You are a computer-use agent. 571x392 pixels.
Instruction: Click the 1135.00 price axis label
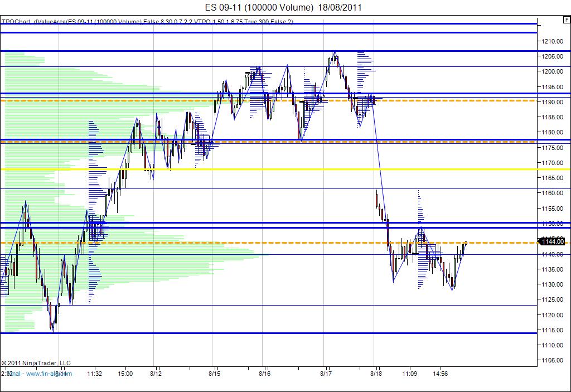(552, 269)
